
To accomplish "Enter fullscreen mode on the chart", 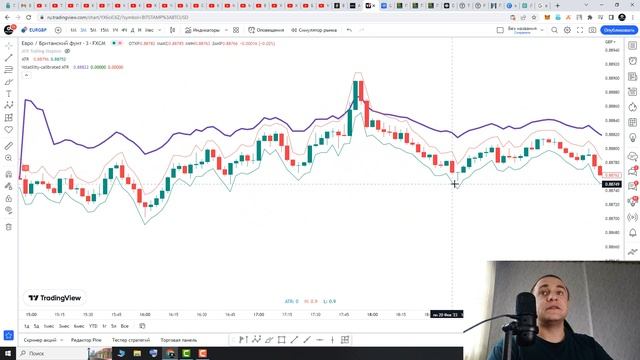I will click(580, 30).
